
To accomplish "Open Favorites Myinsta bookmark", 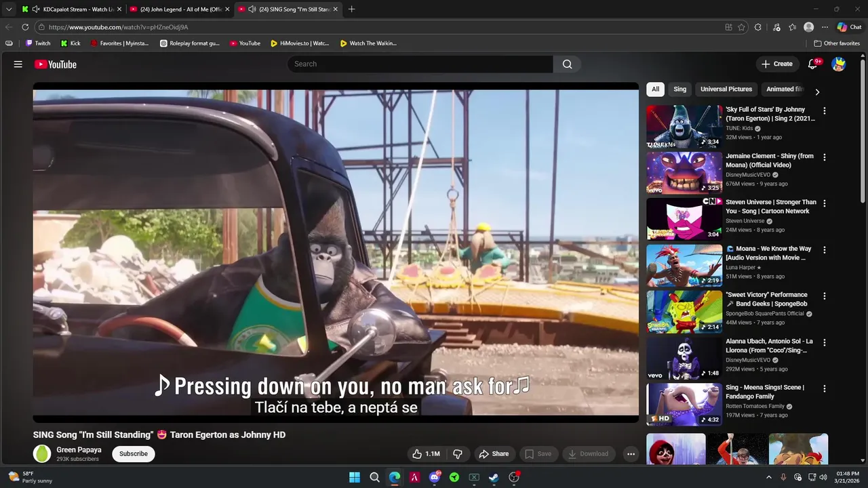I will click(119, 43).
